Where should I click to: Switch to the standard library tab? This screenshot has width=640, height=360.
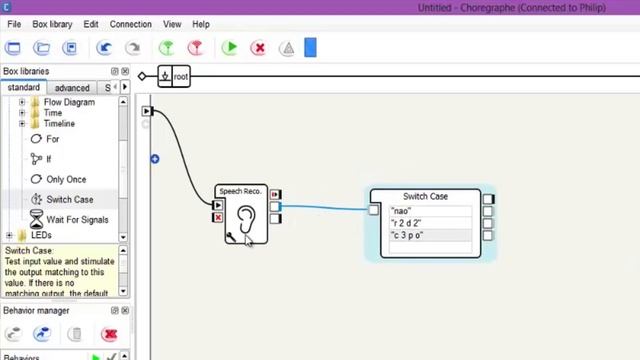[24, 88]
